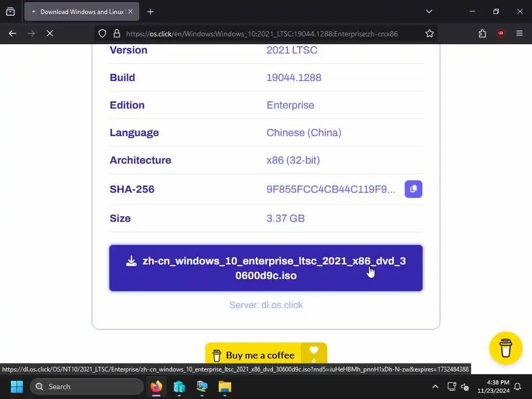This screenshot has height=399, width=532.
Task: Click the SHA-256 row label
Action: (x=132, y=189)
